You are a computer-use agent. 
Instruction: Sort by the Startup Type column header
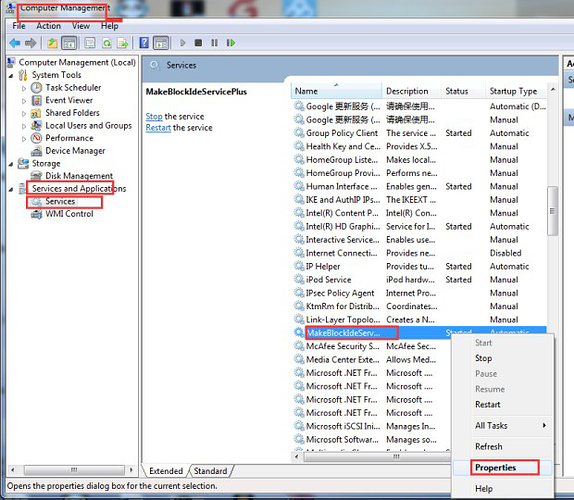pos(516,91)
